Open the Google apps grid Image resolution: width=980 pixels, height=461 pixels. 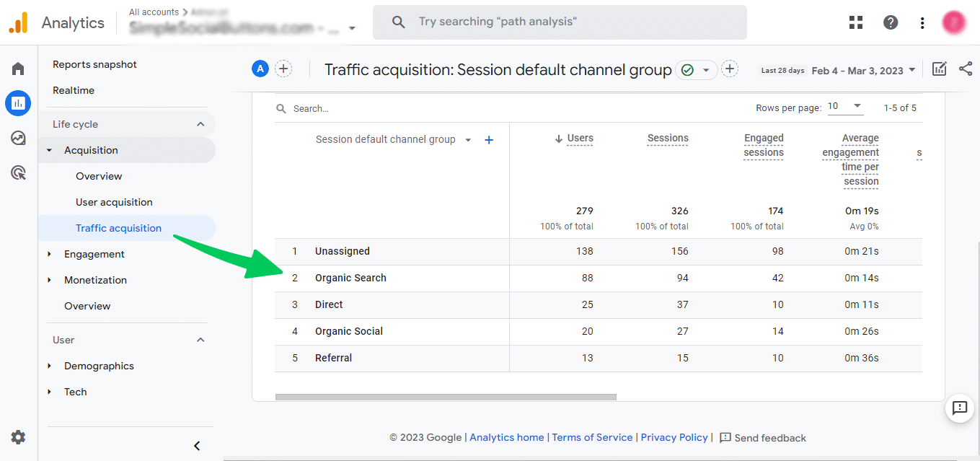tap(855, 22)
